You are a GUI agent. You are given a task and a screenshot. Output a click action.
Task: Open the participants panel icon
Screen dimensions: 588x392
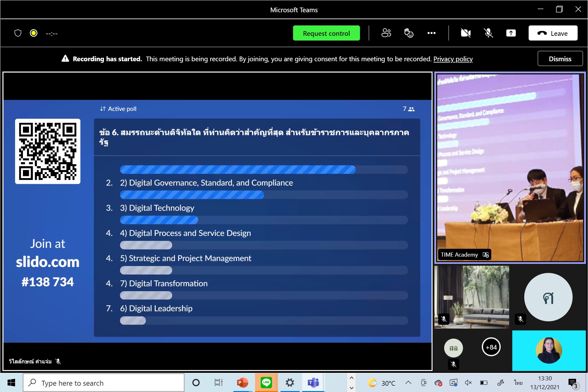click(x=386, y=33)
